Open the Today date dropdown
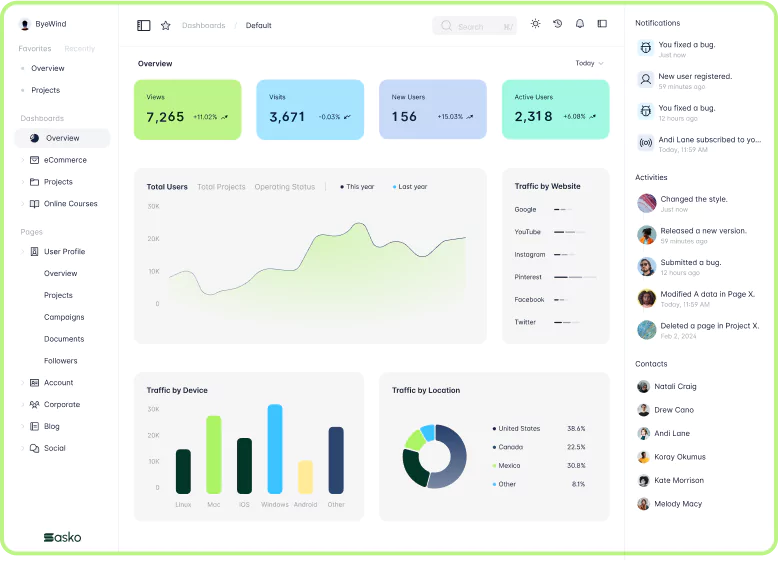The height and width of the screenshot is (561, 778). 589,63
